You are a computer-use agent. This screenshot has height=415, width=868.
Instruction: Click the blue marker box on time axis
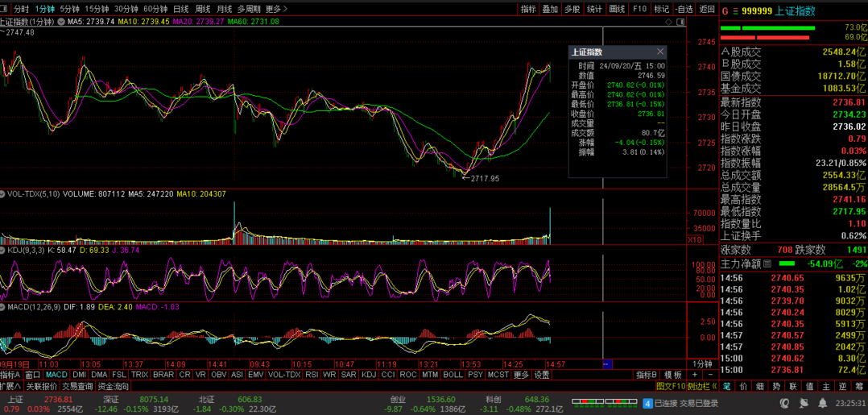click(x=606, y=364)
